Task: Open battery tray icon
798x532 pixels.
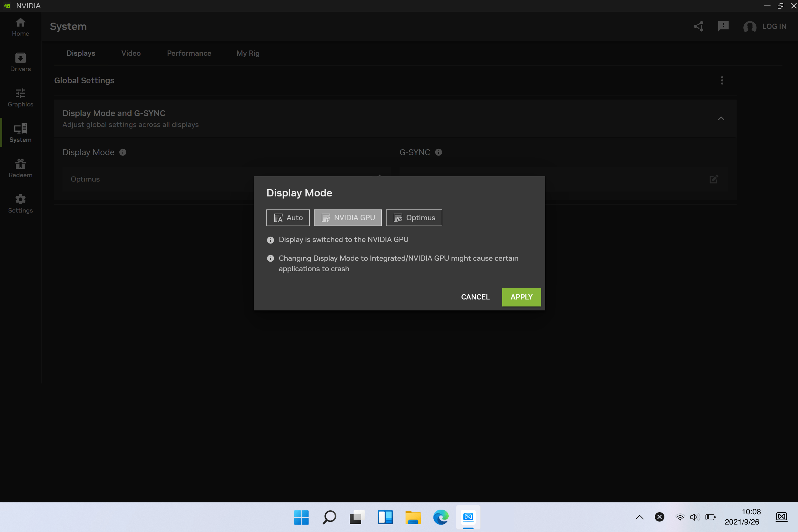Action: click(710, 517)
